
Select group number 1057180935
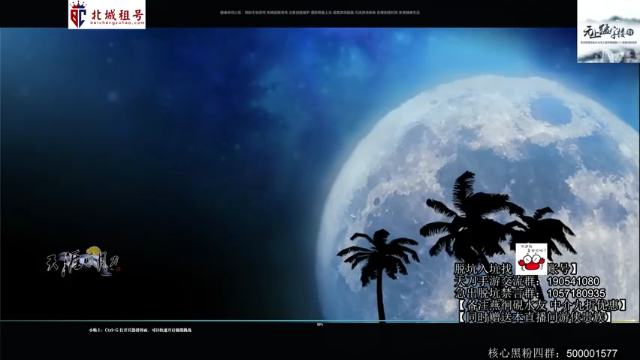[x=576, y=293]
